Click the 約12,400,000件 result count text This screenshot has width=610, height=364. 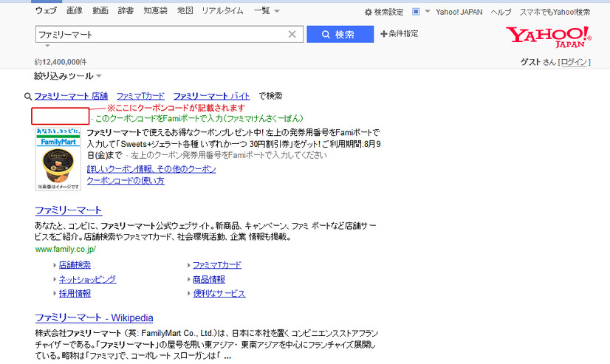pyautogui.click(x=61, y=62)
